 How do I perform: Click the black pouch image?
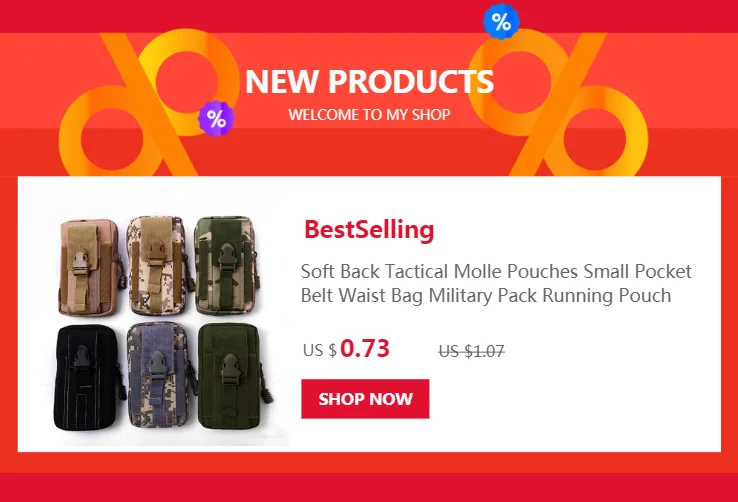[x=87, y=377]
